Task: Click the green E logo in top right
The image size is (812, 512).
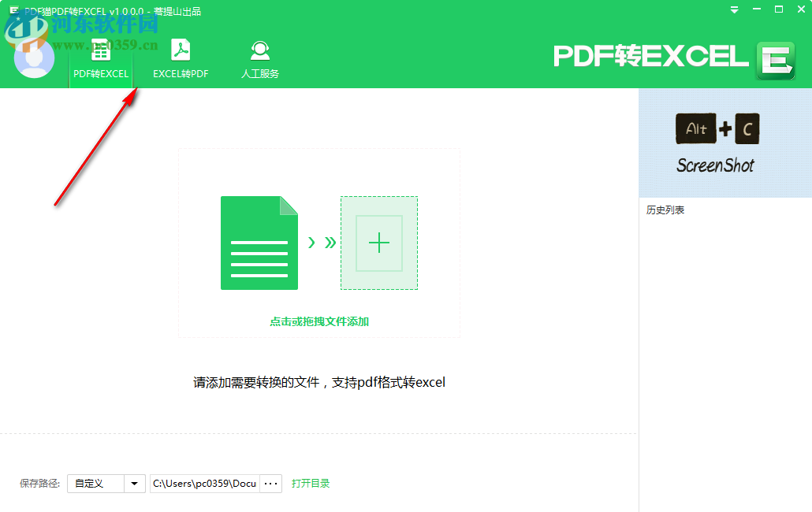Action: 776,60
